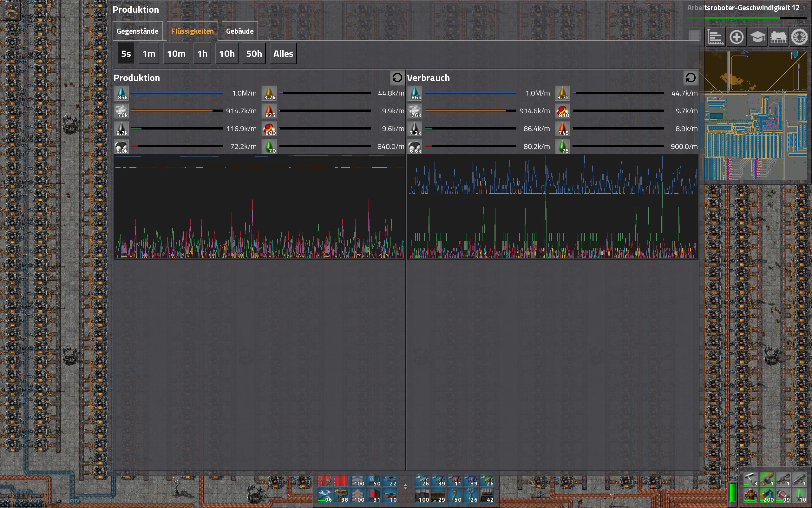Click the 1.0M/m value in Produktion
Image resolution: width=812 pixels, height=508 pixels.
(x=244, y=93)
